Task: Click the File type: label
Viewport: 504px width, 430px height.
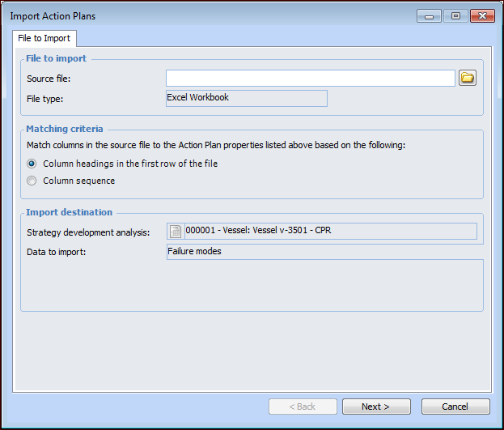Action: 45,99
